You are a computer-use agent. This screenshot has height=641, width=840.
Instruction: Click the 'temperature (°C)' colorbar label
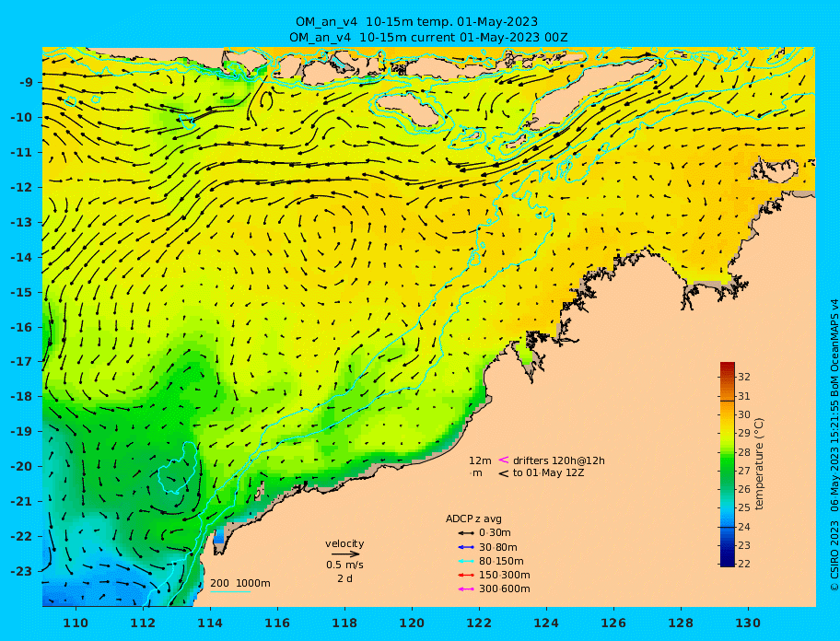tap(759, 464)
